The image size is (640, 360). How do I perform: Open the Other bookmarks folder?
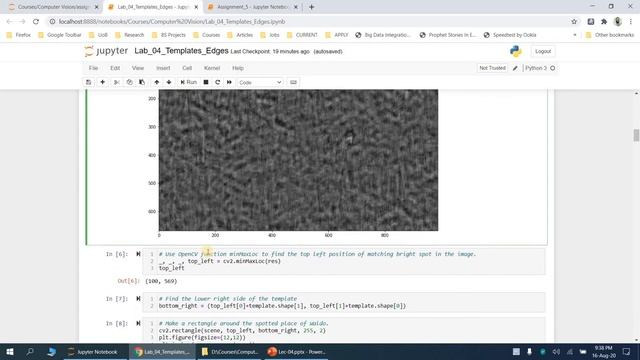[610, 35]
